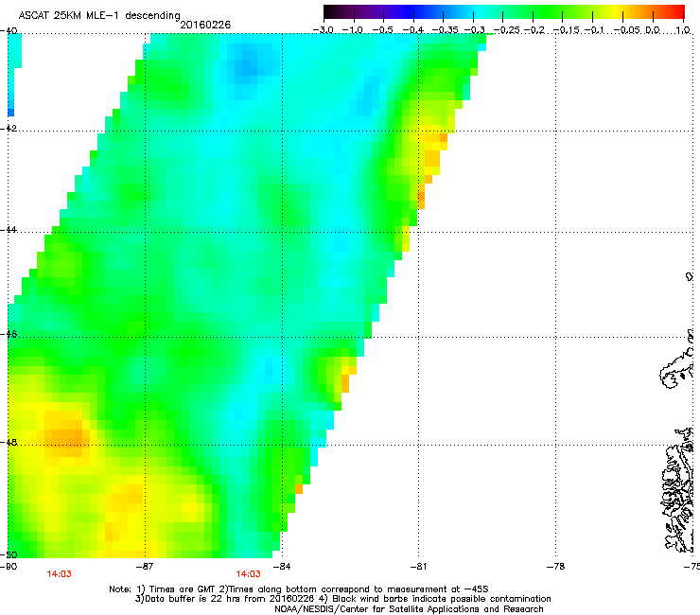The width and height of the screenshot is (700, 615).
Task: Click the -0.2 color scale label
Action: pos(534,30)
